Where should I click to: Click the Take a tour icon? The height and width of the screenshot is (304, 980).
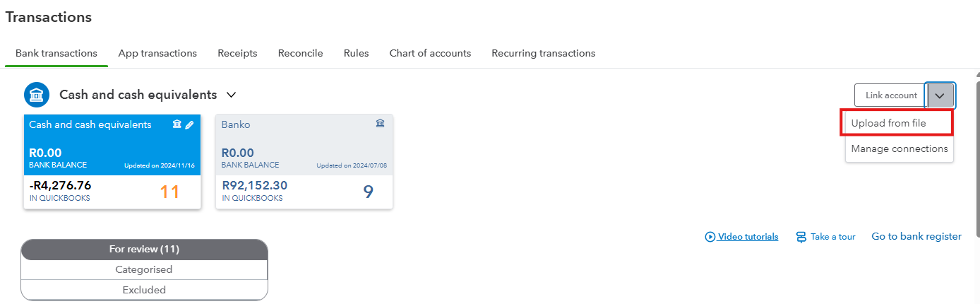(x=801, y=237)
